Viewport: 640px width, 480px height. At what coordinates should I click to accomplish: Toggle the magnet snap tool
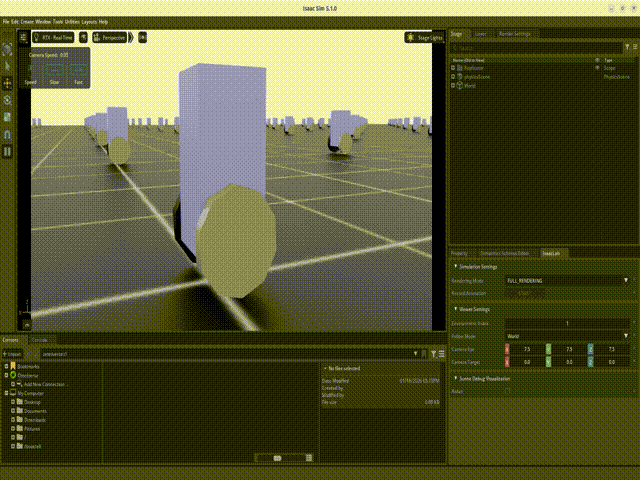coord(8,134)
